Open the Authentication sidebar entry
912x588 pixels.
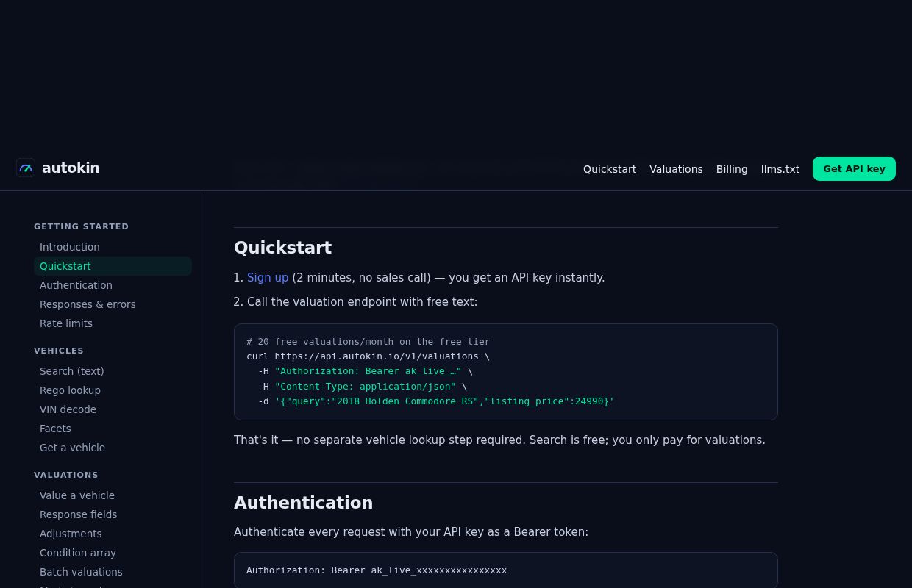113,285
